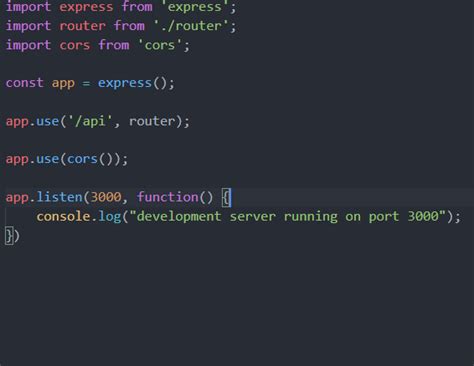
Task: Click the 'import' keyword on router line
Action: pos(28,26)
